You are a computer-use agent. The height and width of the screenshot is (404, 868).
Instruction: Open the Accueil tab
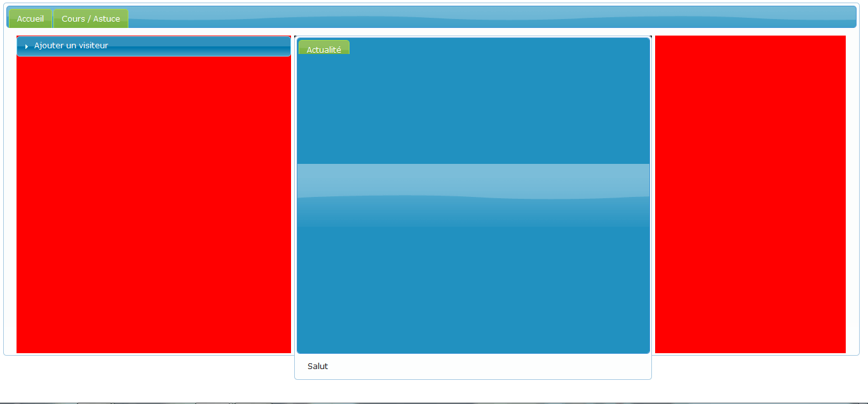click(31, 18)
